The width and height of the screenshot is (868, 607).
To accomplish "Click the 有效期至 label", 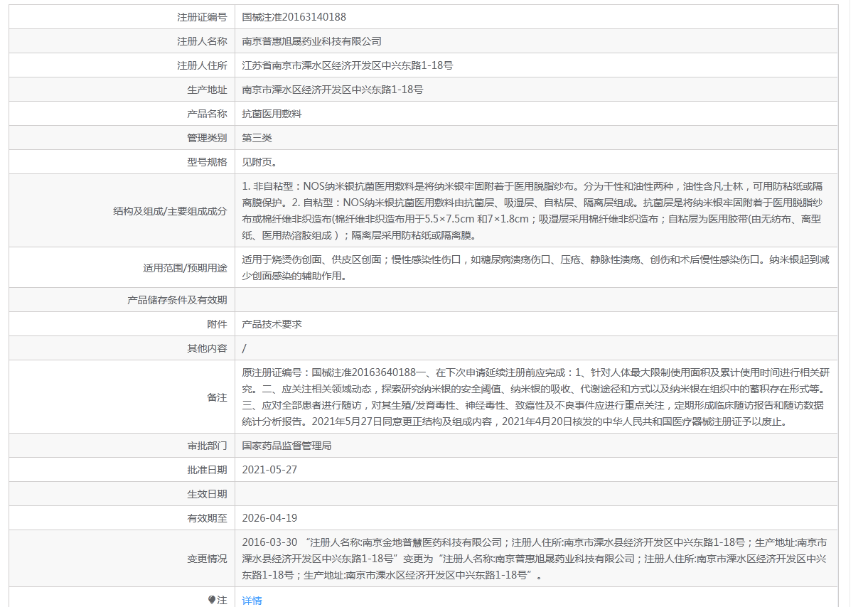I will pos(207,518).
